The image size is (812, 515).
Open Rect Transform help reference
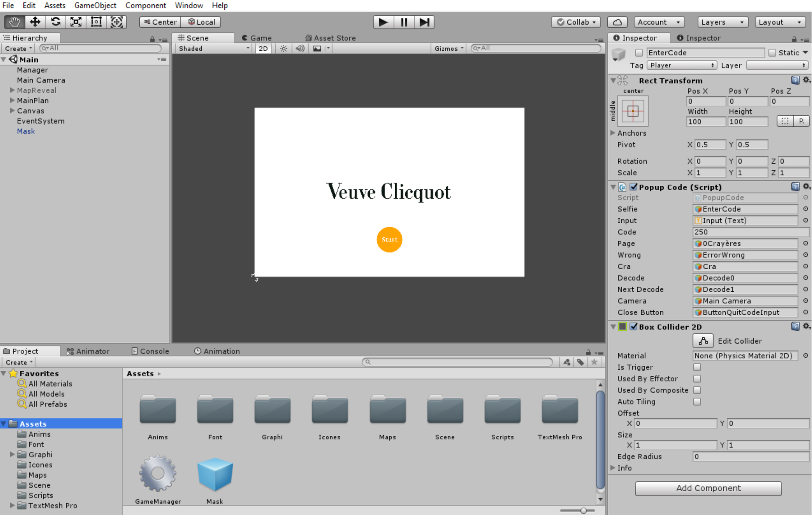coord(795,80)
